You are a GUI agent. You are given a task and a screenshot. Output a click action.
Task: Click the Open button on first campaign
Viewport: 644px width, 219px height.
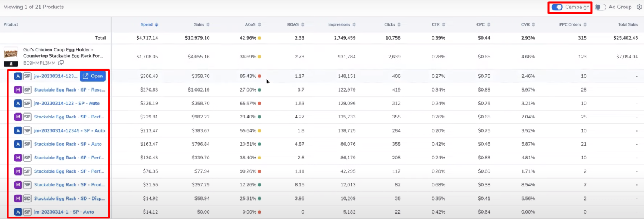point(93,76)
